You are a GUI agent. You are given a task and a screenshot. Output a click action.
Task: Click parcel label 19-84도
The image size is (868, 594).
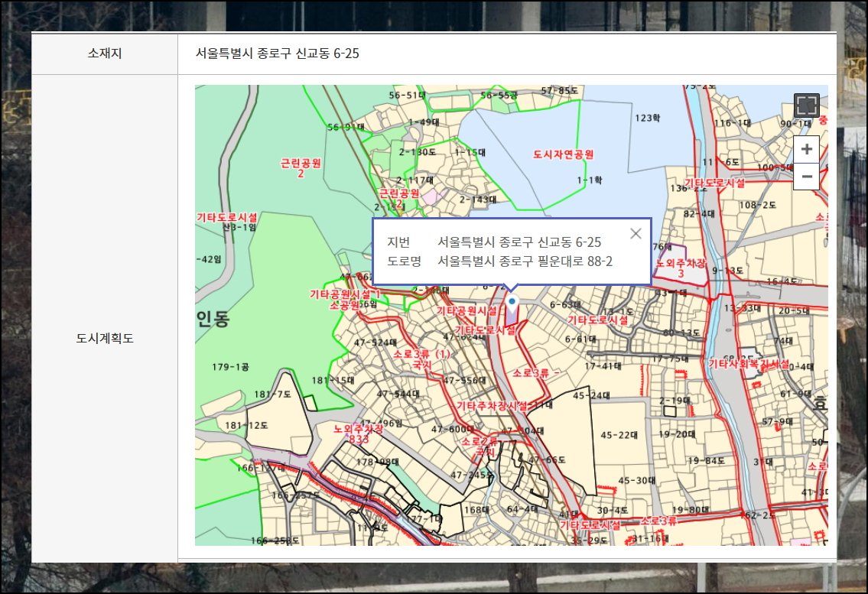[707, 460]
